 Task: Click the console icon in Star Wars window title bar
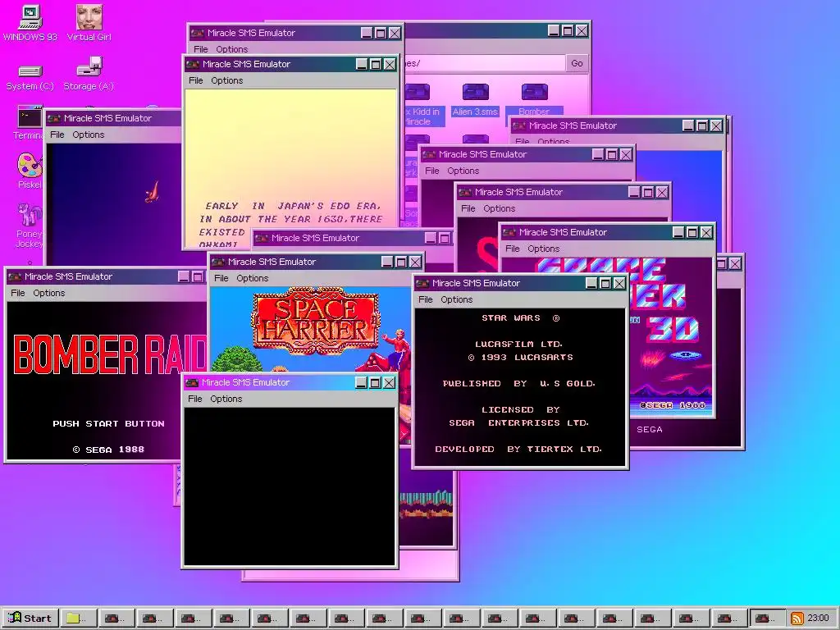point(422,283)
